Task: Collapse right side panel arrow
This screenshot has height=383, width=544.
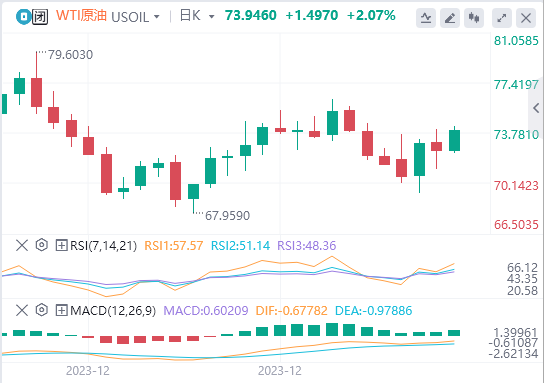Action: (x=536, y=108)
